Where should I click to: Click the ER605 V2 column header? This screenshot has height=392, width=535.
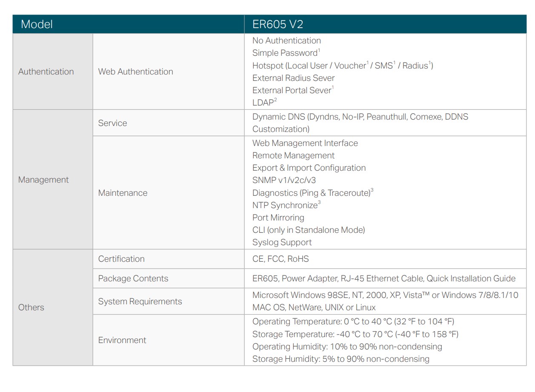278,24
